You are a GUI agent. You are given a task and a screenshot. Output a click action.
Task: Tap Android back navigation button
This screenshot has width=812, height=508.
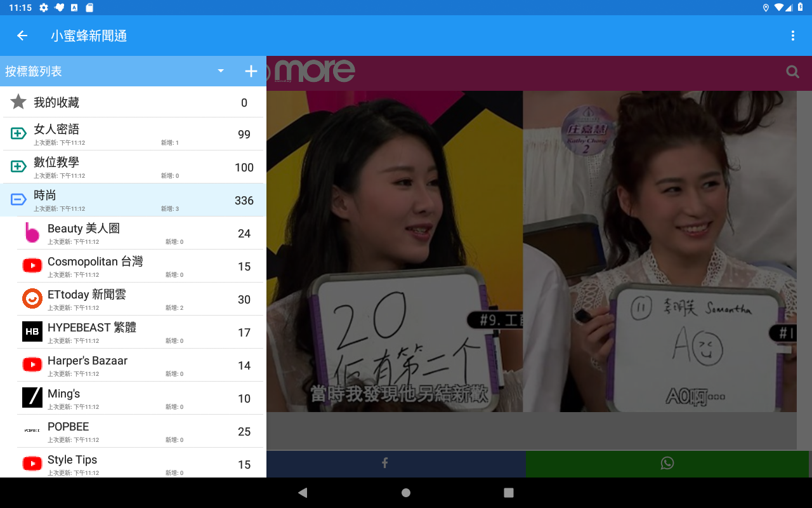coord(303,493)
